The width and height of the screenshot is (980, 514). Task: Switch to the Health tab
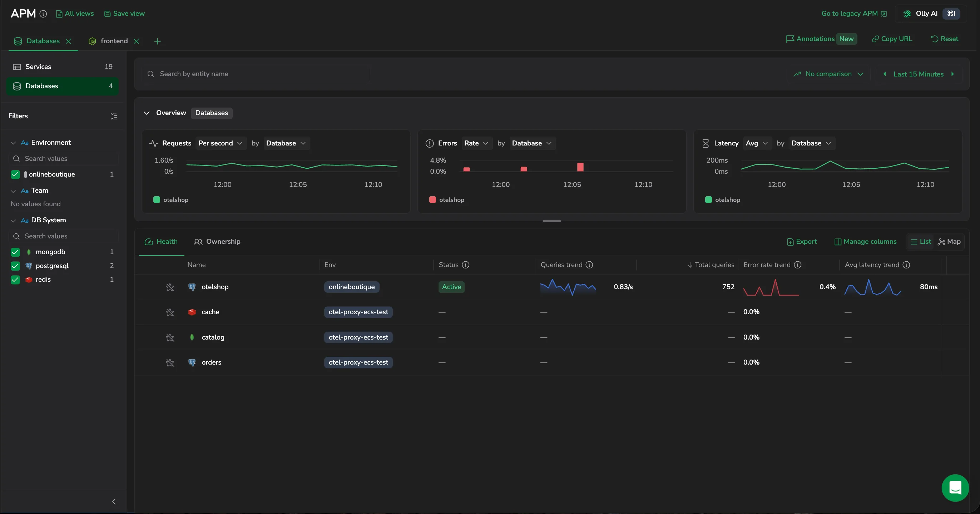[161, 242]
